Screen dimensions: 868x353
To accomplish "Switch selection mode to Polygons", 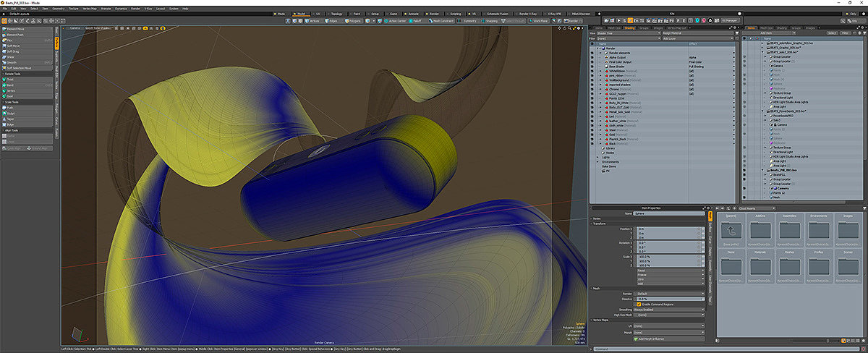I will (352, 21).
